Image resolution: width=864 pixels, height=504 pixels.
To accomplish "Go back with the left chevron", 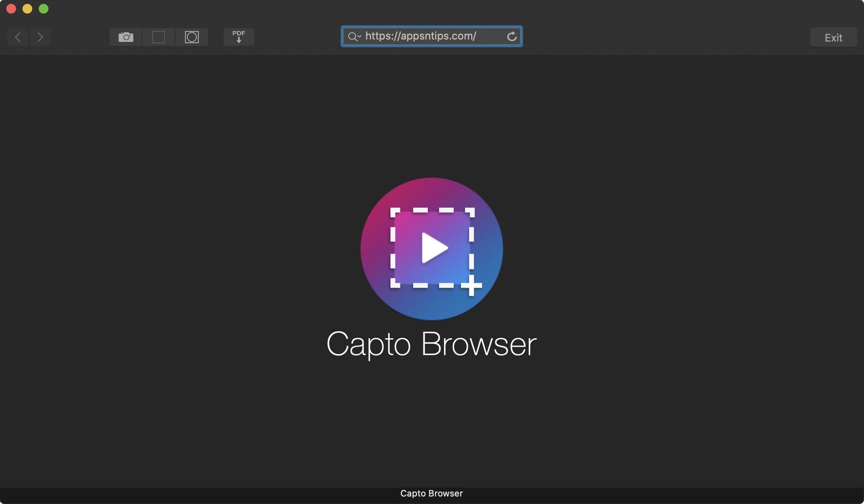I will tap(18, 37).
